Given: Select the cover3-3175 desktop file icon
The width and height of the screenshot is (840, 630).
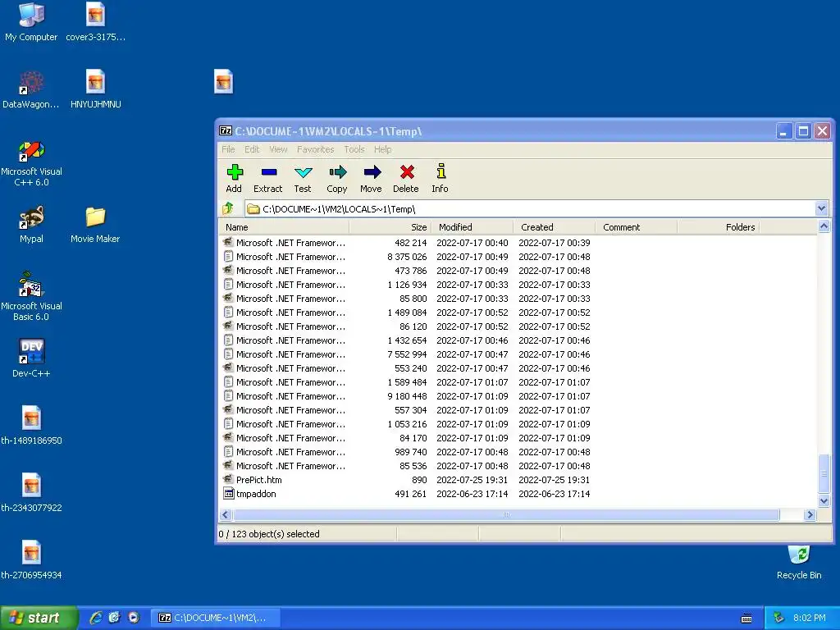Looking at the screenshot, I should [95, 21].
